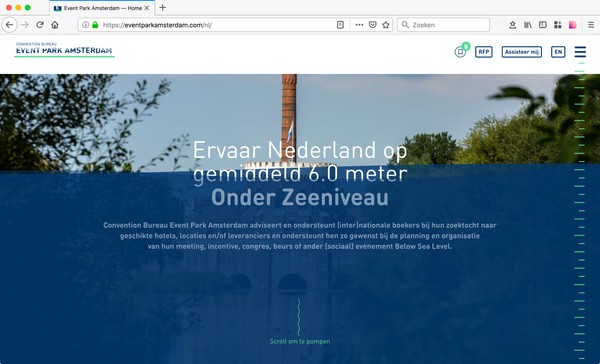Save page to Pocket
600x364 pixels.
[x=372, y=25]
